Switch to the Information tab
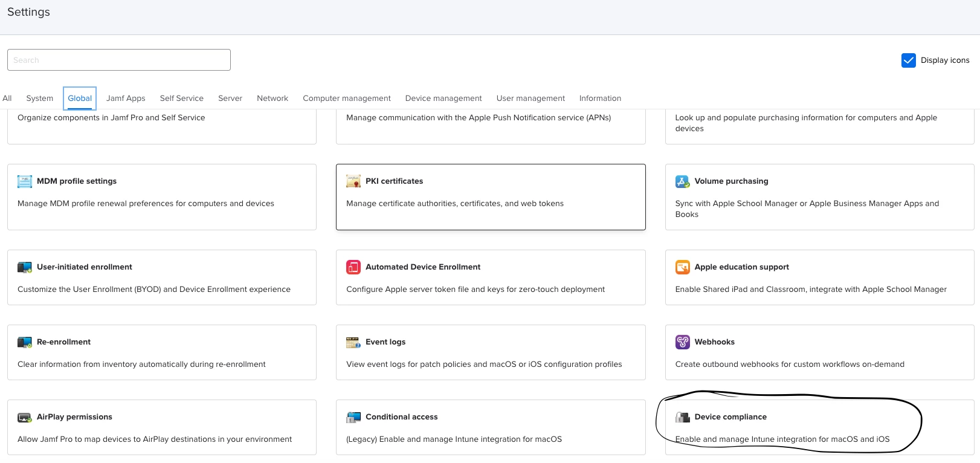 [600, 99]
